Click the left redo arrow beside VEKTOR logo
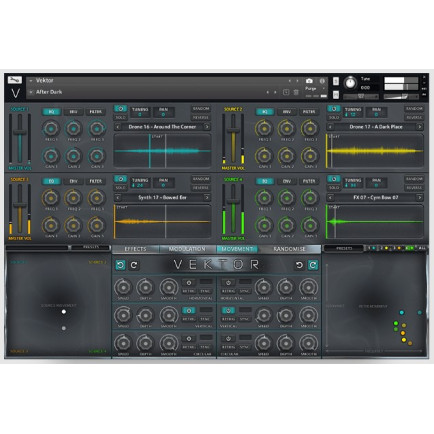 pyautogui.click(x=134, y=265)
